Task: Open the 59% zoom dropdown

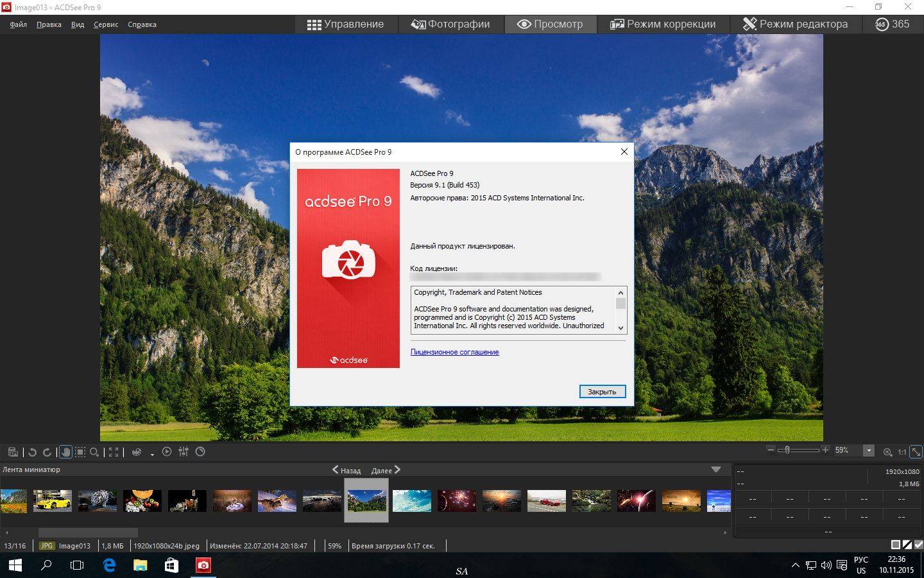Action: click(x=869, y=451)
